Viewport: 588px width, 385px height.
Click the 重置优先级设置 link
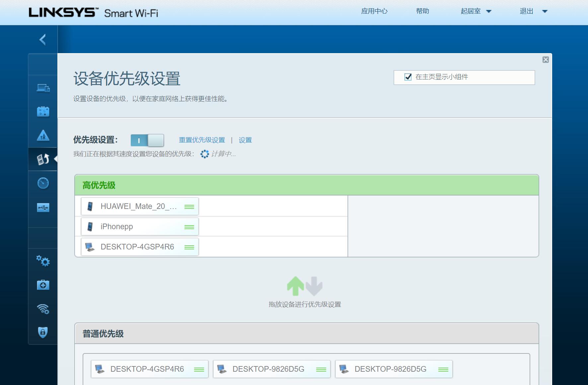(x=202, y=140)
